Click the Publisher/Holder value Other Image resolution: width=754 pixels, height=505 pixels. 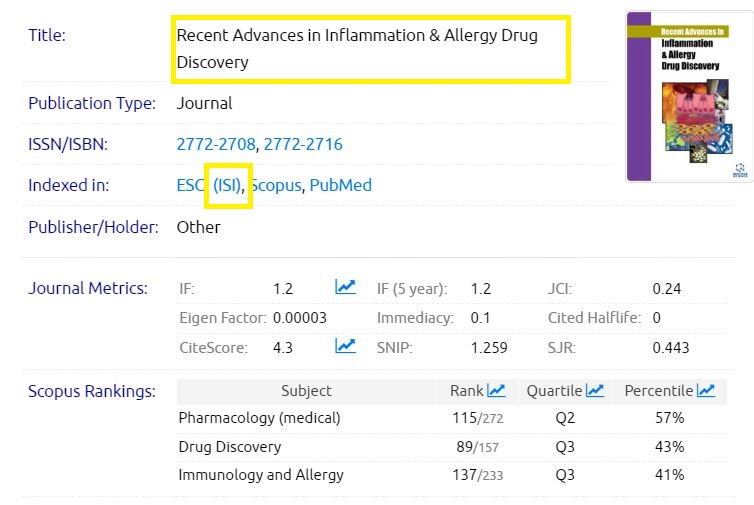198,227
